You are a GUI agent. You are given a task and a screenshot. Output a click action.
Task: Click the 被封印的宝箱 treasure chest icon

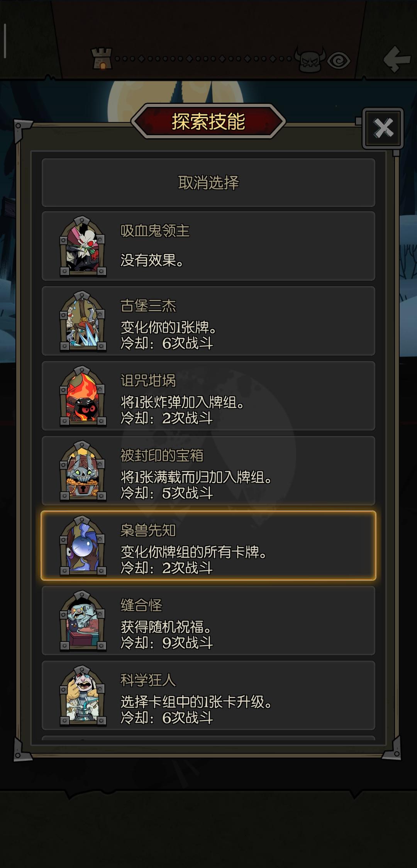(83, 471)
